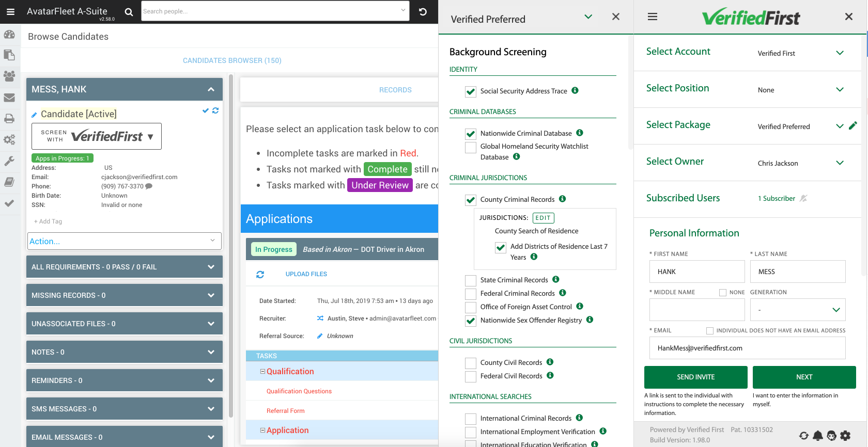This screenshot has width=868, height=447.
Task: Click the Send Invite button
Action: tap(695, 377)
